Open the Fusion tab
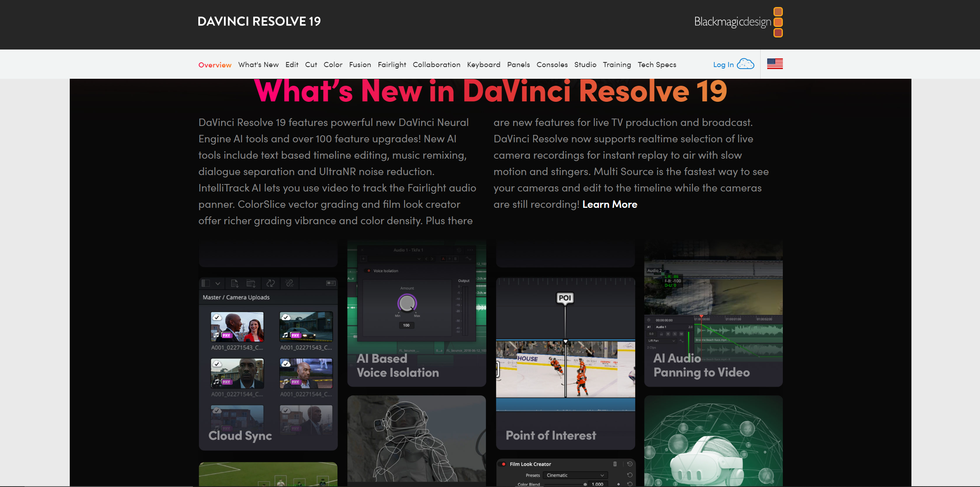This screenshot has width=980, height=487. point(360,65)
